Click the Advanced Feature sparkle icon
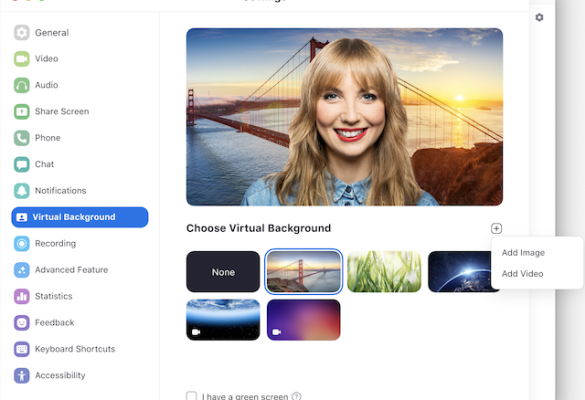585x400 pixels. point(22,270)
